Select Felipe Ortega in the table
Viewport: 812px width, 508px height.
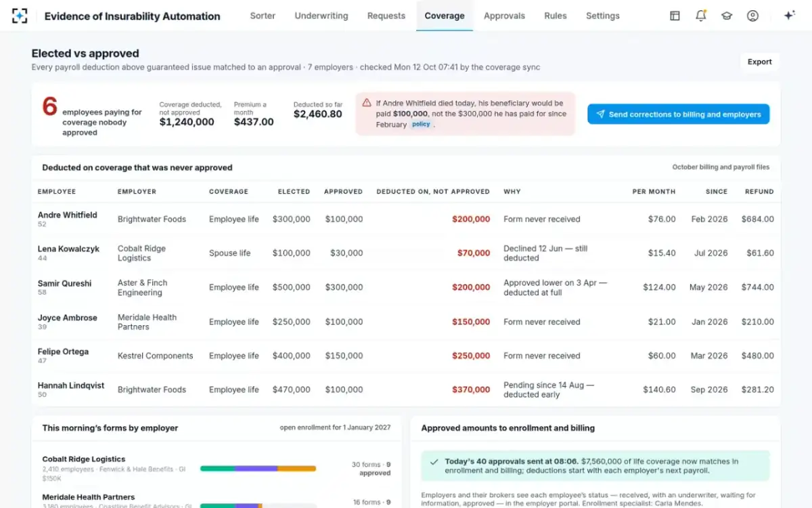63,352
